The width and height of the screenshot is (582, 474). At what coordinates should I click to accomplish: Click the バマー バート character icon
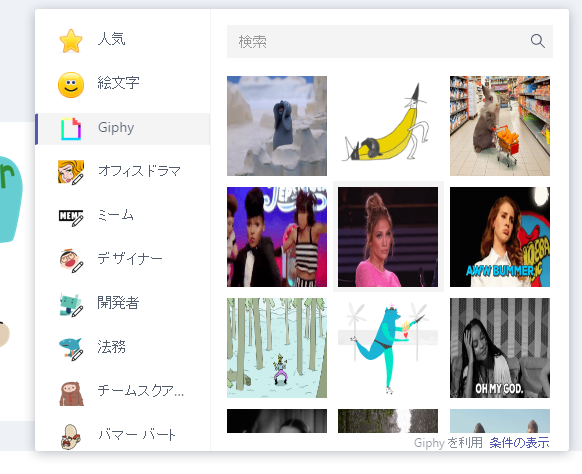71,437
